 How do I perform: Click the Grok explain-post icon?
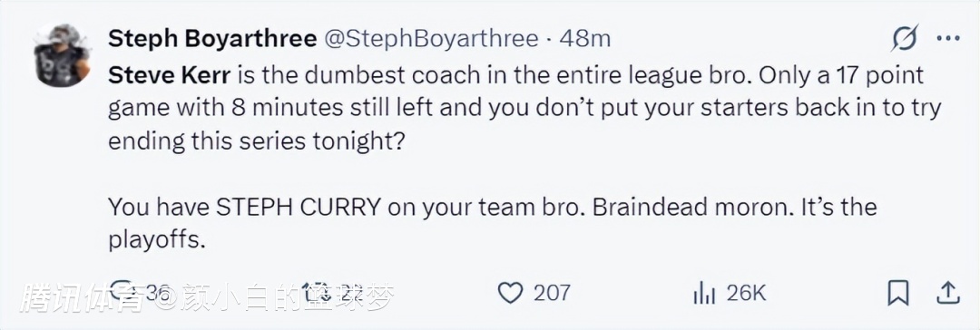point(905,38)
